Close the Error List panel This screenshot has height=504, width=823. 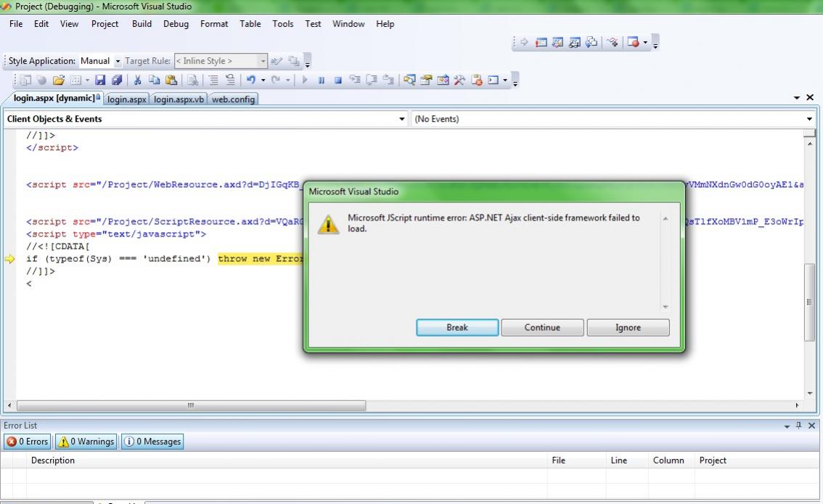(x=811, y=426)
